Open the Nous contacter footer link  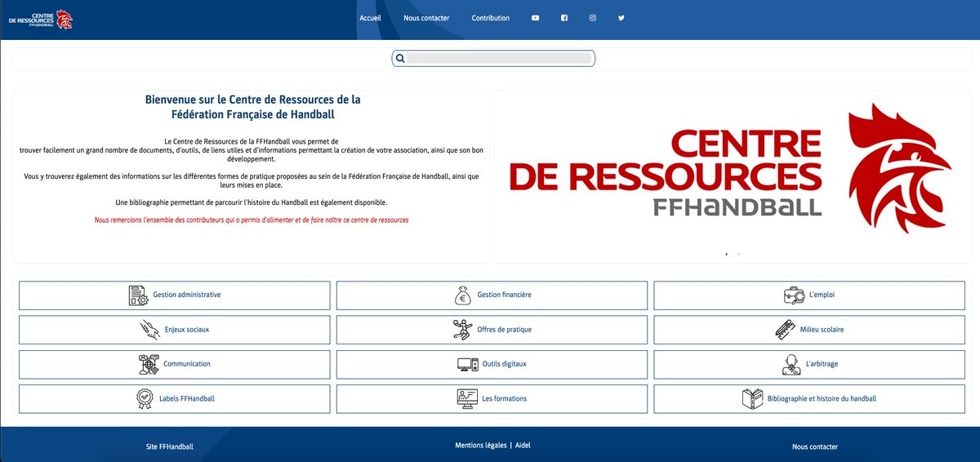815,446
